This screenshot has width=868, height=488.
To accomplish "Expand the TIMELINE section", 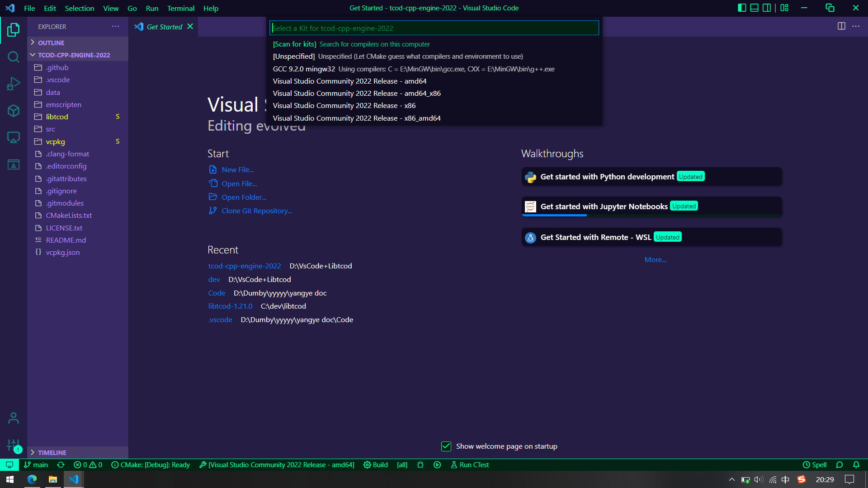I will coord(52,452).
